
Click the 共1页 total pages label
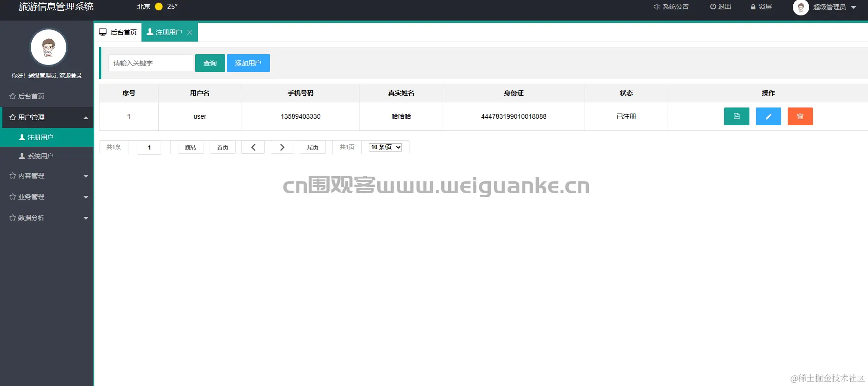coord(347,147)
